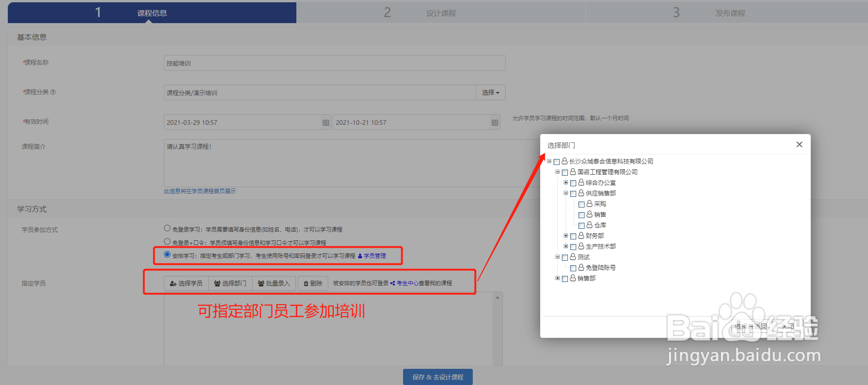Viewport: 868px width, 385px height.
Task: Collapse the 长沙众城泰合信息科技有限公司 root node
Action: pyautogui.click(x=549, y=161)
